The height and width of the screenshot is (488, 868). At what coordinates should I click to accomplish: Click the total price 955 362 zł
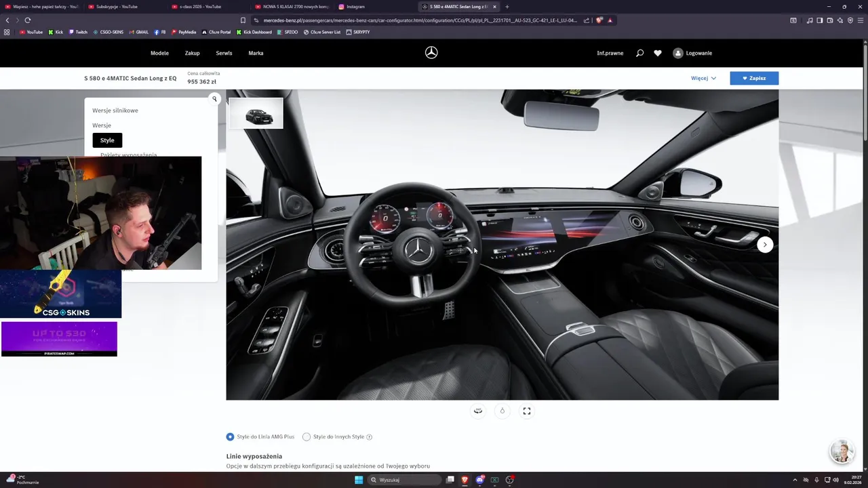(x=201, y=82)
